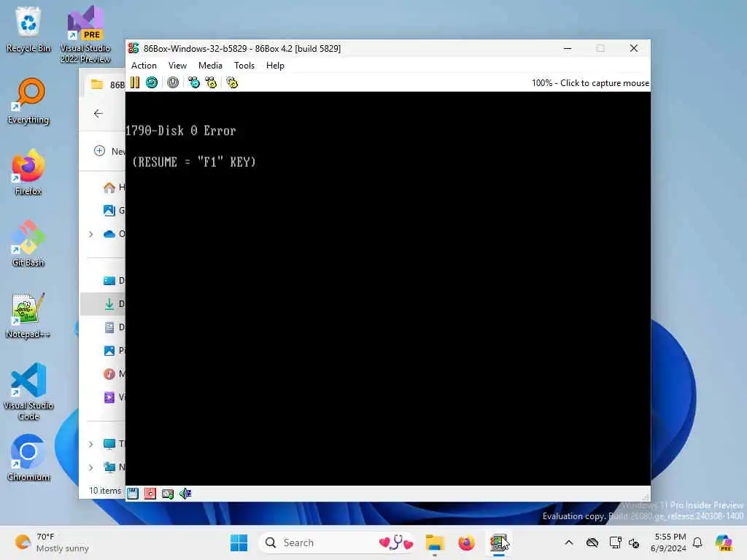The image size is (747, 560).
Task: Open 86Box settings gear icon
Action: 232,83
